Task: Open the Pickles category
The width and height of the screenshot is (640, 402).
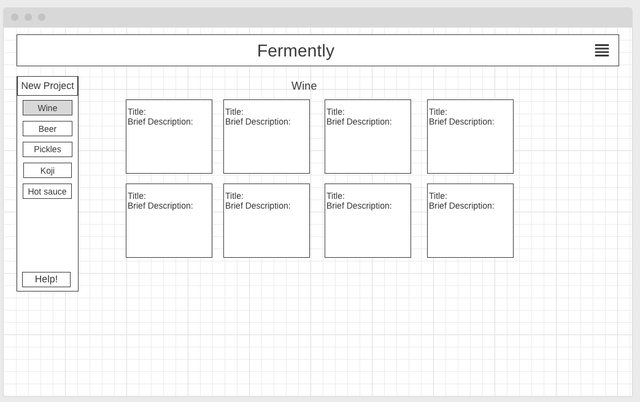Action: click(x=47, y=149)
